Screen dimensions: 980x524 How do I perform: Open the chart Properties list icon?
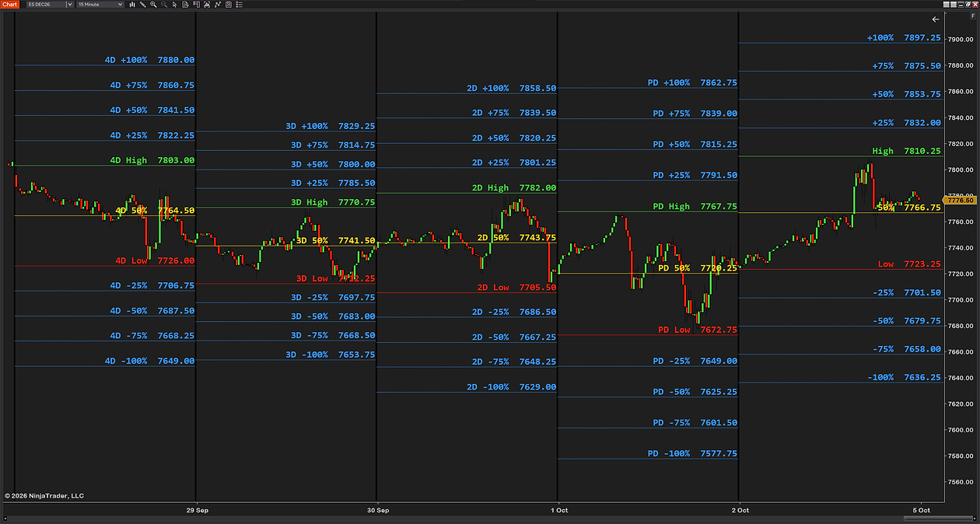click(240, 5)
